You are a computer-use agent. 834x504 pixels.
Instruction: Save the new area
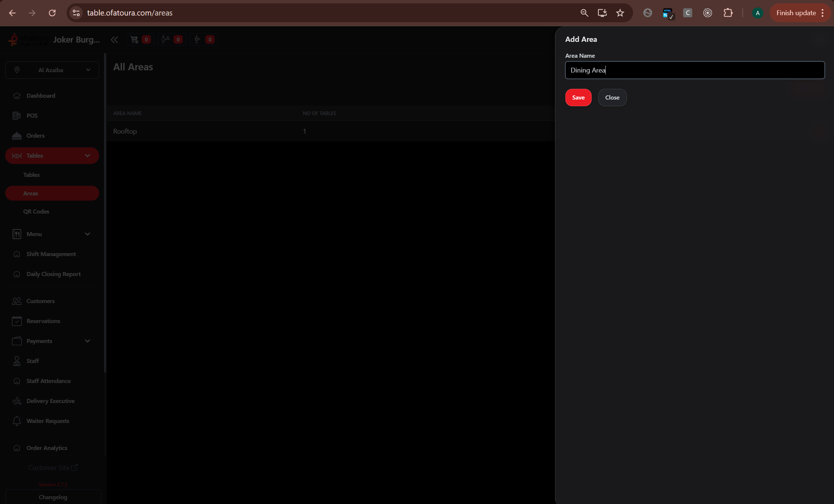click(x=578, y=97)
